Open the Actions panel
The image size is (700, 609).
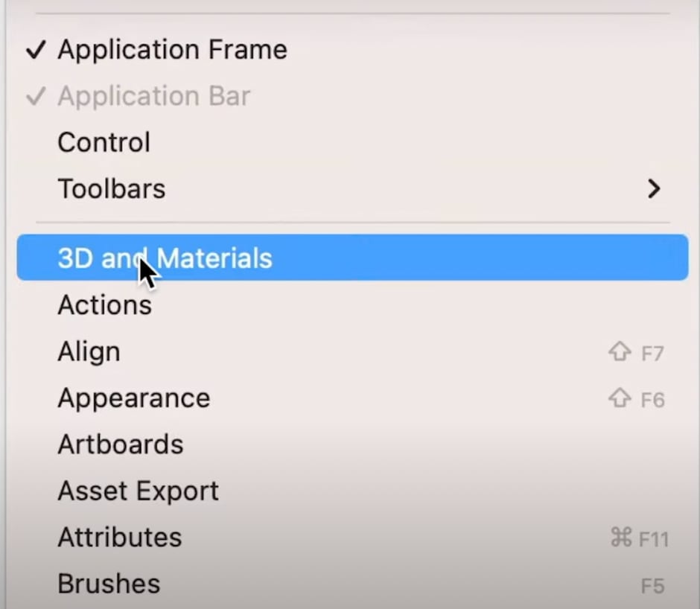click(104, 305)
